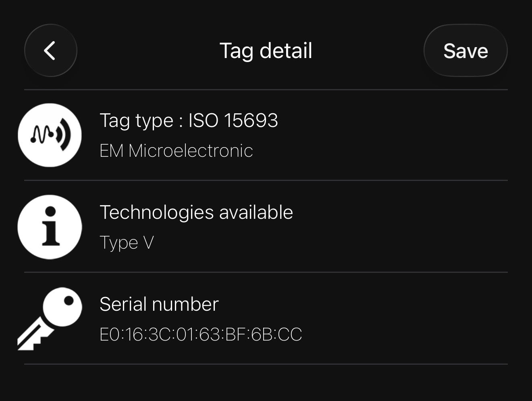This screenshot has height=401, width=532.
Task: Click the "CC" last byte of the serial
Action: pos(290,335)
